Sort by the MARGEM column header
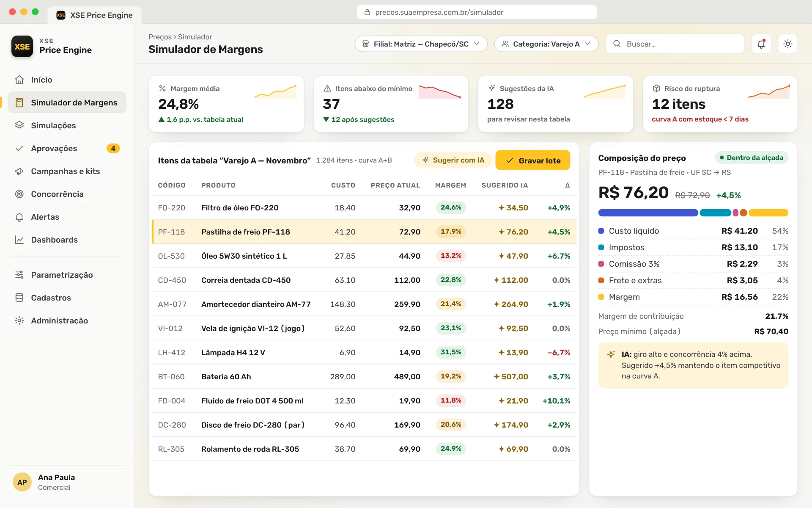Image resolution: width=812 pixels, height=508 pixels. (x=450, y=185)
